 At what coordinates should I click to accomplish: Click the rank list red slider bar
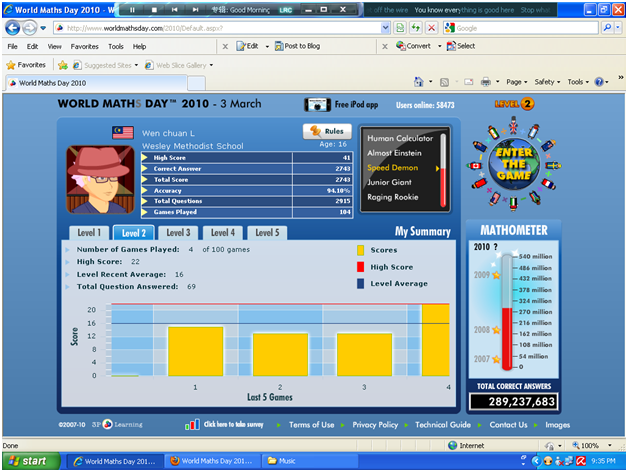point(443,187)
